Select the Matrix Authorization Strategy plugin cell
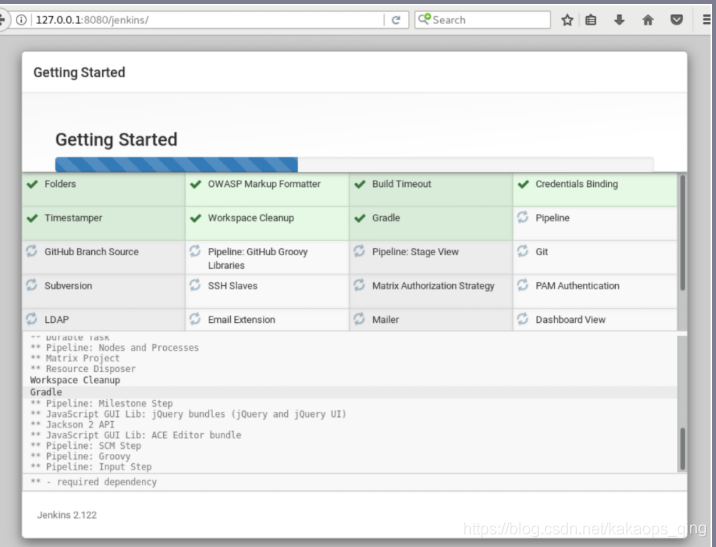 pyautogui.click(x=431, y=286)
